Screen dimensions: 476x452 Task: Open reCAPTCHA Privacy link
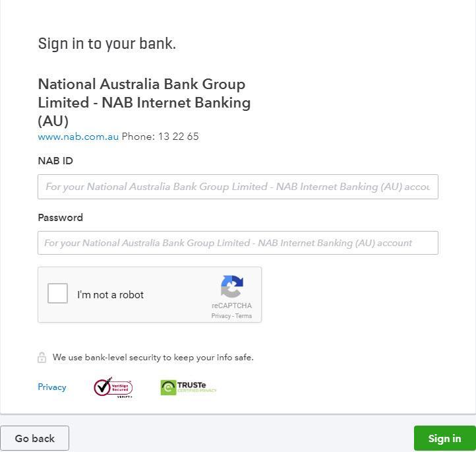pos(221,316)
